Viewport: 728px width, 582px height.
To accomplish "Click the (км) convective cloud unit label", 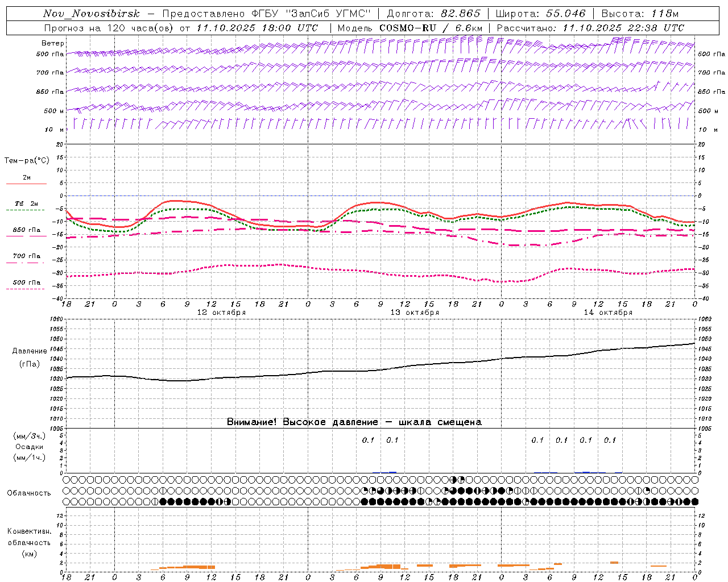I will click(x=29, y=553).
